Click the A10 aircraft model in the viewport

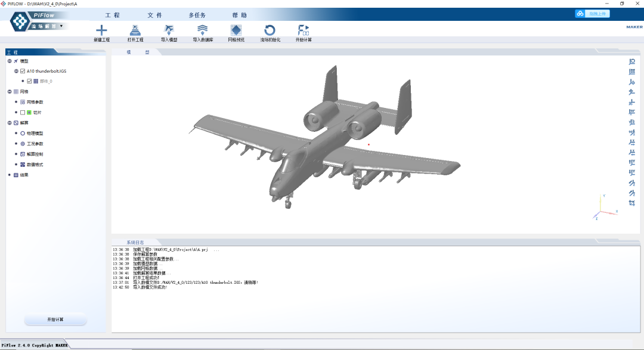324,138
